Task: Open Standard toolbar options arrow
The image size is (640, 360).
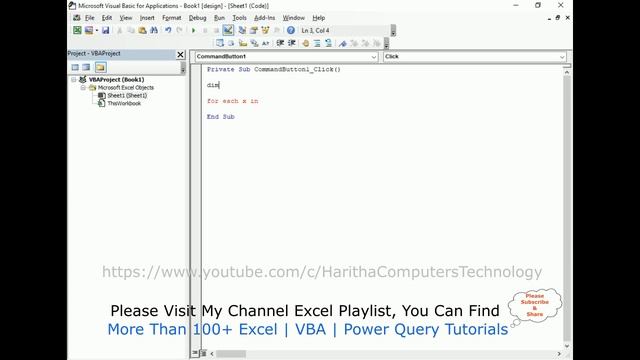Action: coord(393,31)
